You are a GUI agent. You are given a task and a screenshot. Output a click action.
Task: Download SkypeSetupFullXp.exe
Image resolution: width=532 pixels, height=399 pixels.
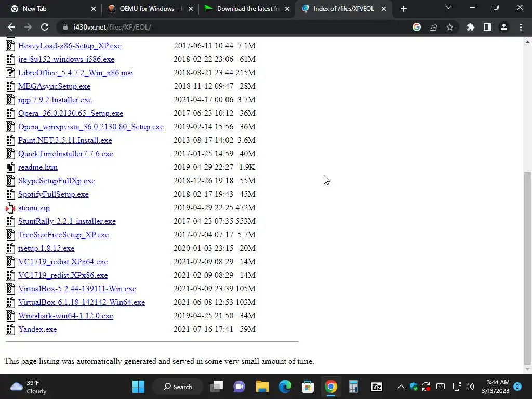(x=57, y=181)
